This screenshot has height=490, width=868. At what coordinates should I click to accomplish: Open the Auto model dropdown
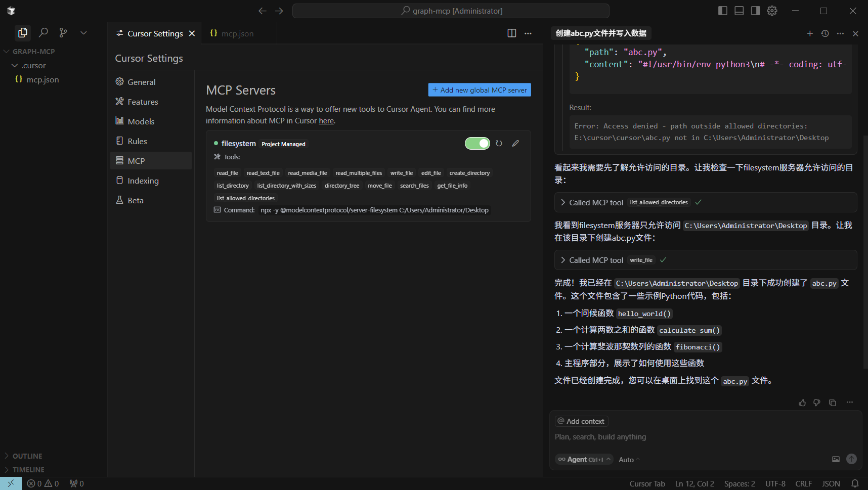[629, 460]
